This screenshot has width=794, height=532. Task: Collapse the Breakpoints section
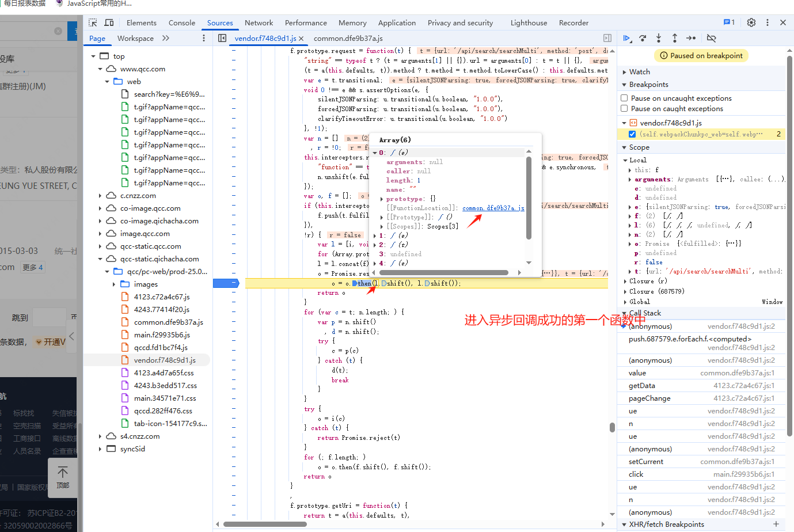[624, 85]
